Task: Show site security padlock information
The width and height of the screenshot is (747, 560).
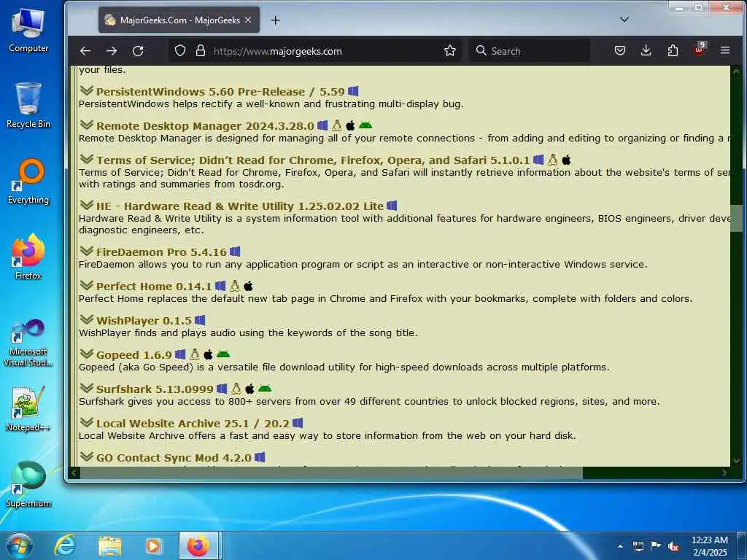Action: (201, 50)
